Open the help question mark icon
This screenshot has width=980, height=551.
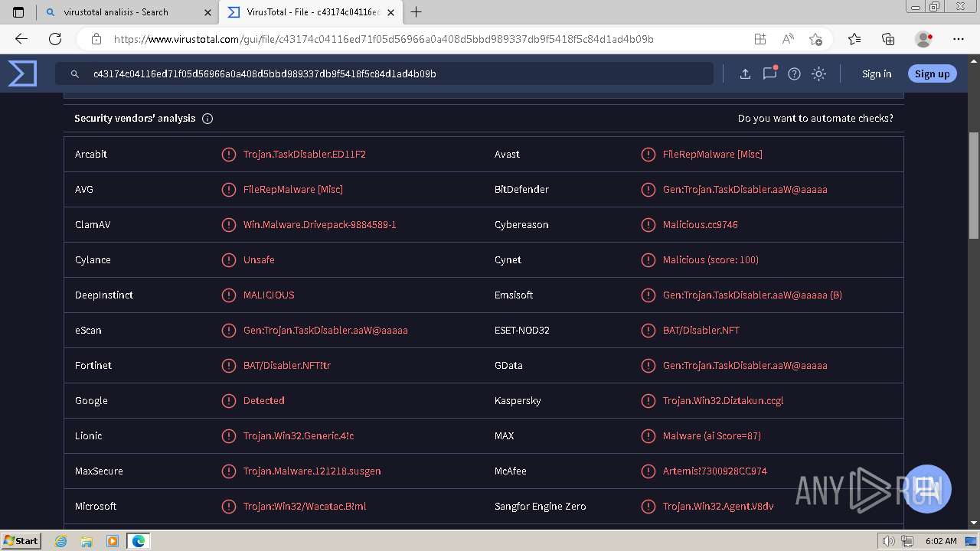794,74
